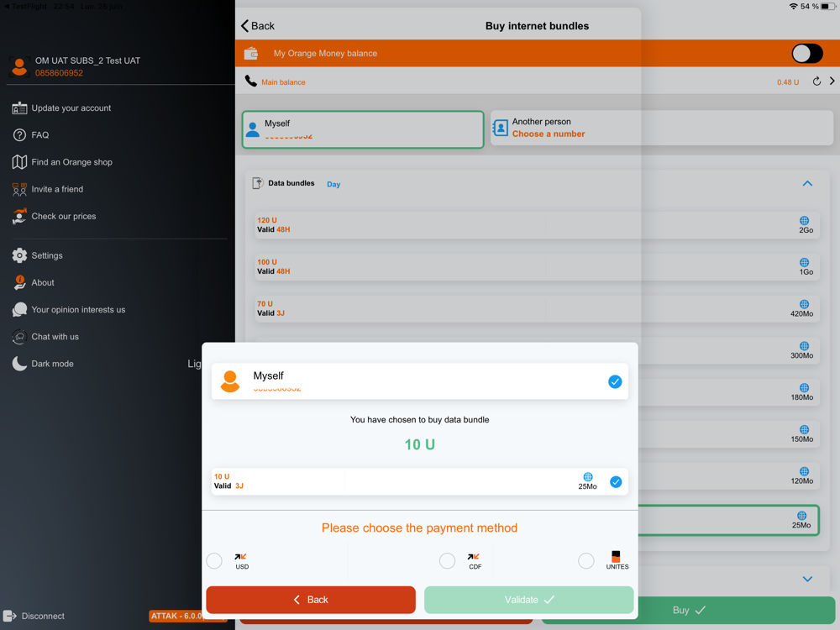Select UNITES payment radio button
Image resolution: width=840 pixels, height=630 pixels.
click(x=586, y=561)
